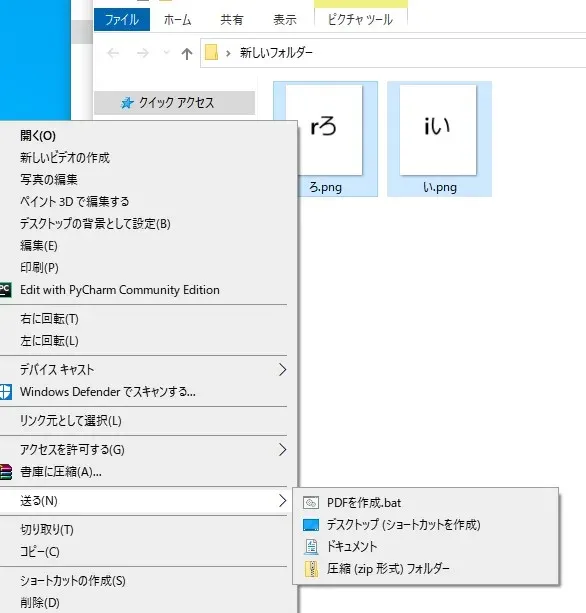Click the zip compressed folder icon
This screenshot has width=586, height=613.
click(311, 569)
